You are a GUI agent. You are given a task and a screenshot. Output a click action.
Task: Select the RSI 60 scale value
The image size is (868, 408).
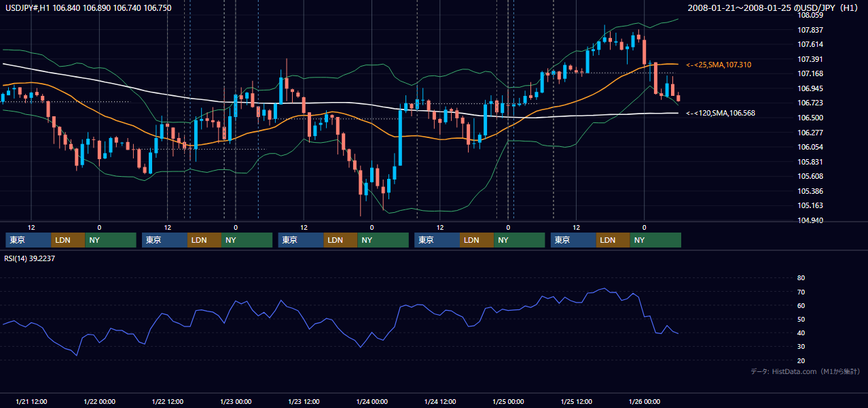click(801, 305)
